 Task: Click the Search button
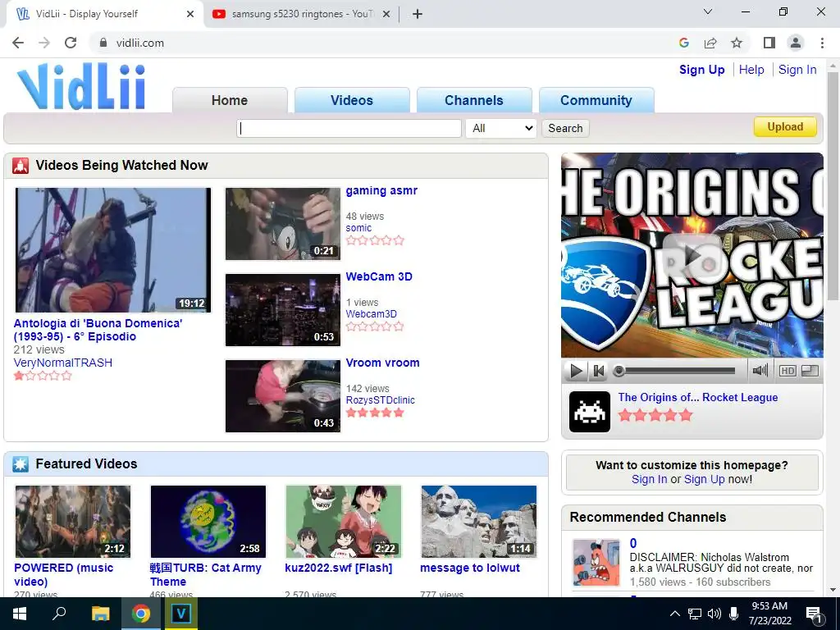pos(565,128)
